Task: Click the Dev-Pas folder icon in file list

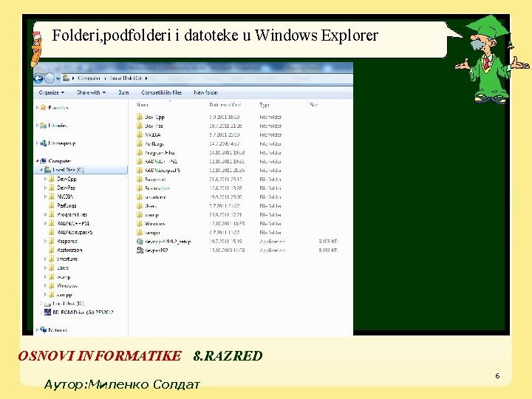Action: pyautogui.click(x=140, y=126)
